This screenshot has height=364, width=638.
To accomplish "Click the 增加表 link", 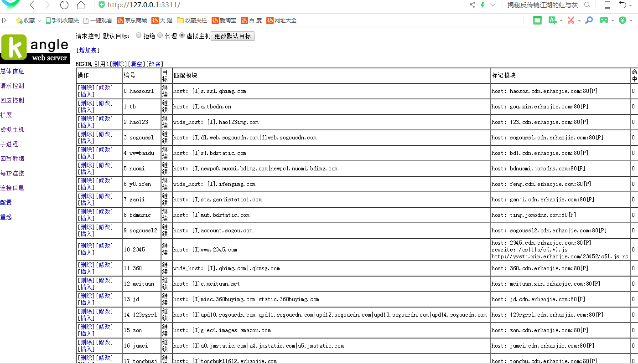I will pos(88,50).
